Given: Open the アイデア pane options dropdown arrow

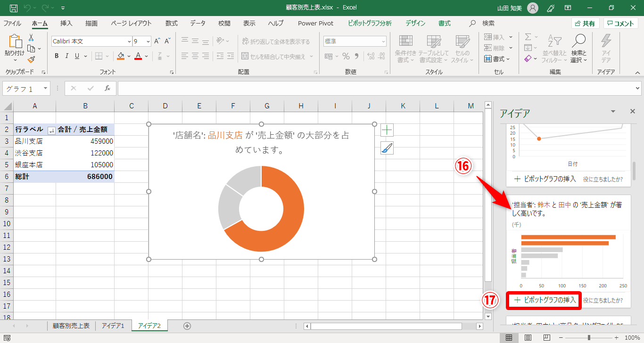Looking at the screenshot, I should [x=613, y=112].
